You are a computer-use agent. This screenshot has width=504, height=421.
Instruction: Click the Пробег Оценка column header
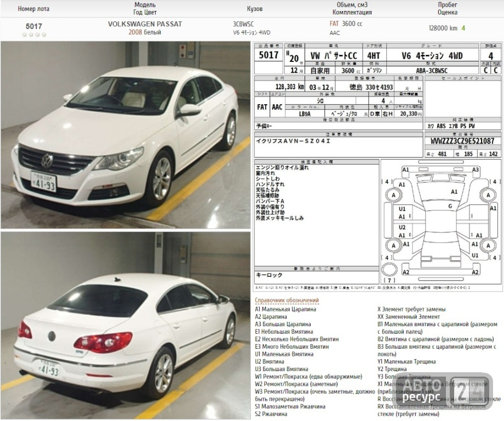click(x=448, y=8)
